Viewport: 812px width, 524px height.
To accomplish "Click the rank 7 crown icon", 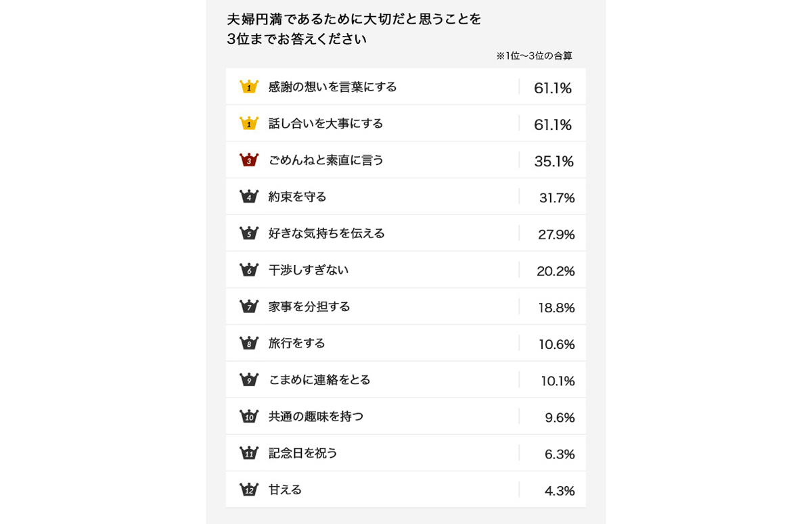I will pos(249,306).
